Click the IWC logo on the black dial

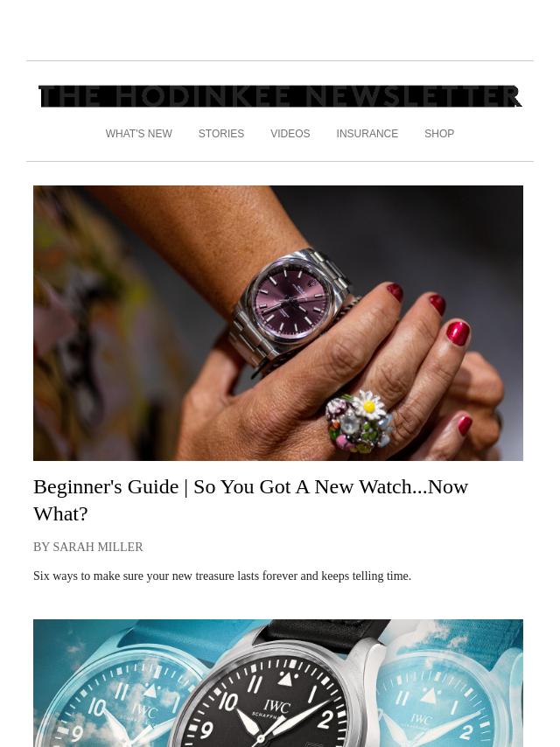click(x=276, y=707)
